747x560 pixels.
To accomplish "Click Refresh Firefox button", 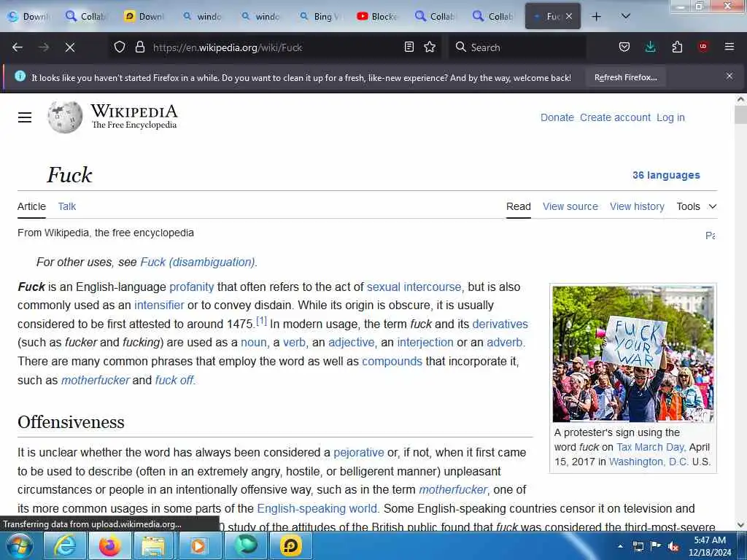I will (625, 77).
